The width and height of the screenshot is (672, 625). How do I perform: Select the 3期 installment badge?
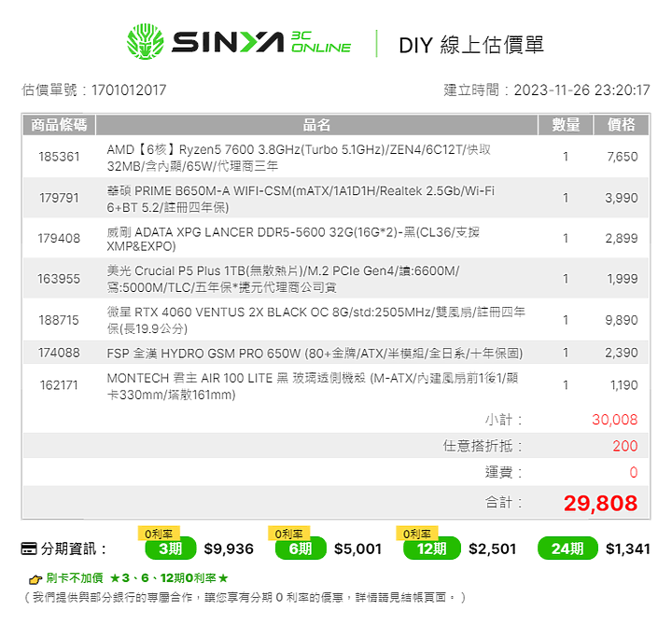[x=171, y=549]
